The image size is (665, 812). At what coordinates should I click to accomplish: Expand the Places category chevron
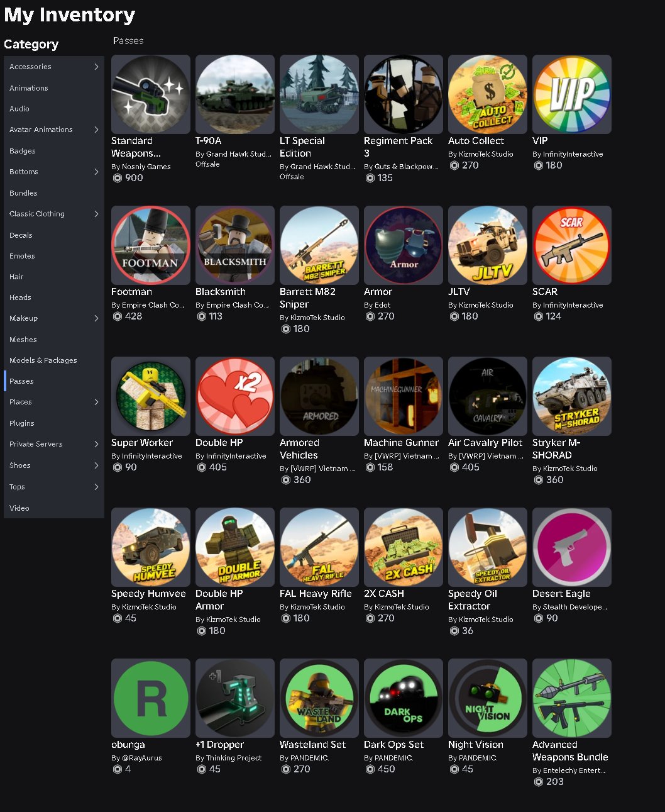tap(96, 402)
